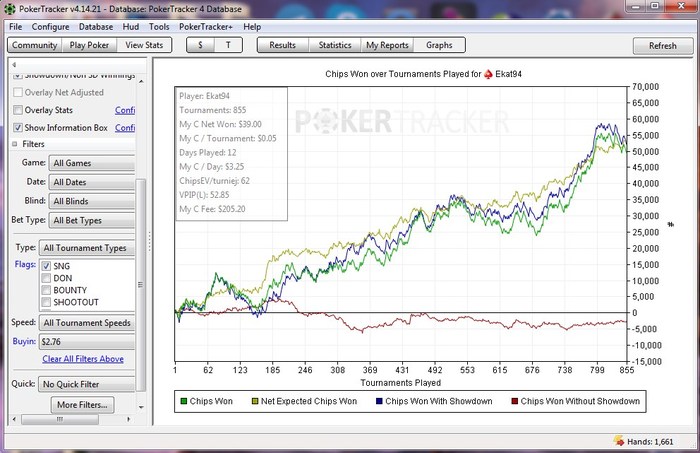The image size is (700, 453).
Task: Open the Help menu
Action: tap(252, 27)
